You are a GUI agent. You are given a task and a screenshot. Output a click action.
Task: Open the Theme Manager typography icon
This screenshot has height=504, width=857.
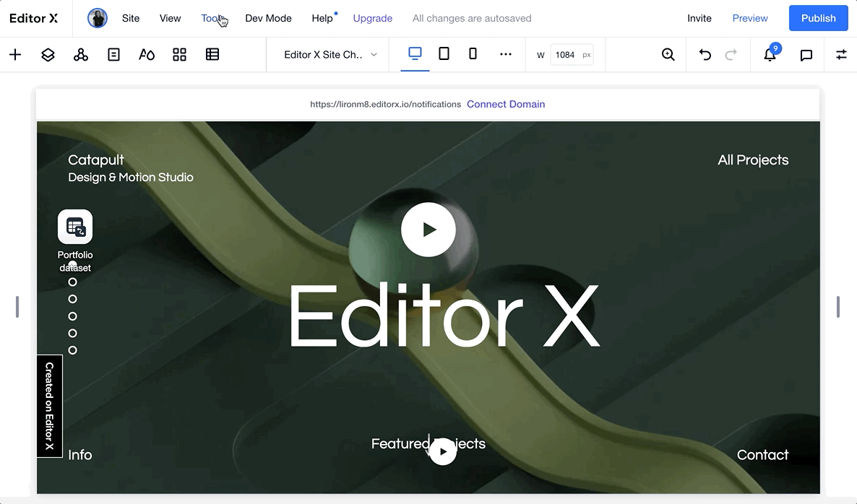click(147, 55)
